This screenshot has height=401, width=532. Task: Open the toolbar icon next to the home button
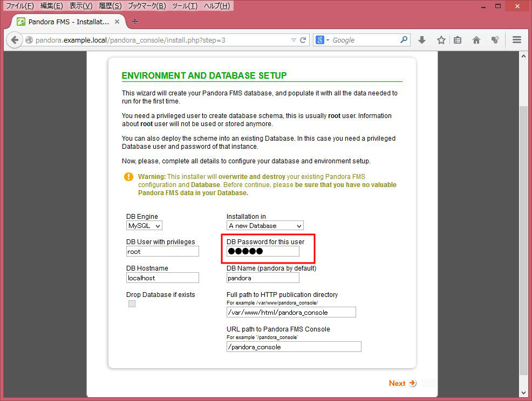click(495, 40)
